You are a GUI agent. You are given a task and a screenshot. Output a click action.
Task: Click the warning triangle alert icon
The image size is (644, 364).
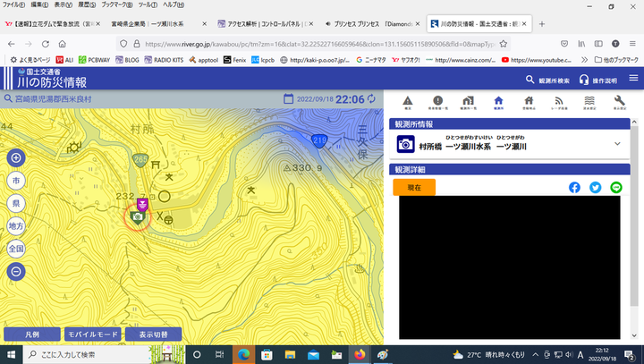point(407,104)
